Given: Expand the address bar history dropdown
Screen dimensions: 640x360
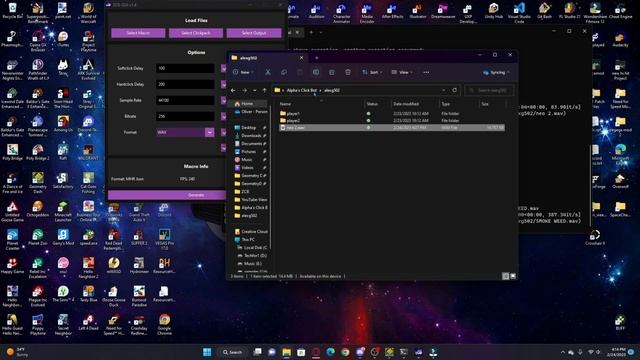Looking at the screenshot, I should [x=444, y=90].
